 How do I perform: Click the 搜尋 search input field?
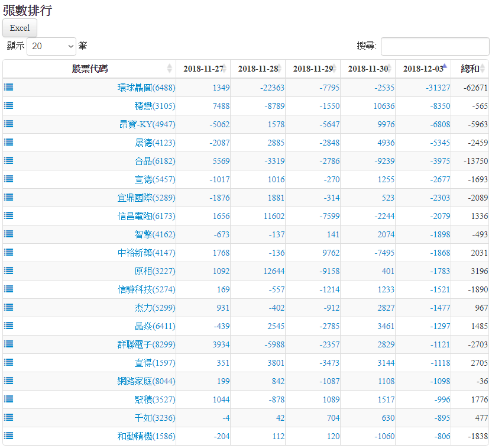click(x=435, y=46)
